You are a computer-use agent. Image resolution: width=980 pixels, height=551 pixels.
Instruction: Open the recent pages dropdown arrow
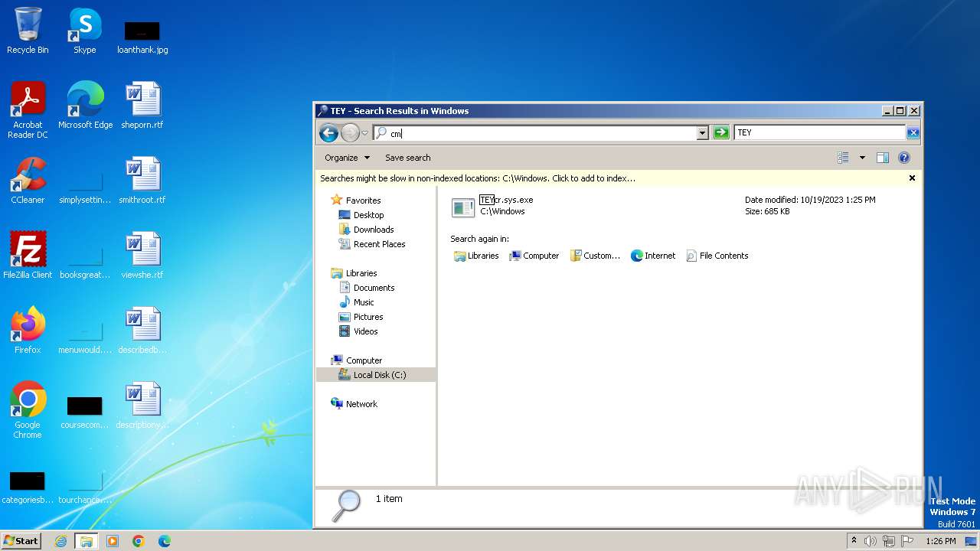[365, 133]
